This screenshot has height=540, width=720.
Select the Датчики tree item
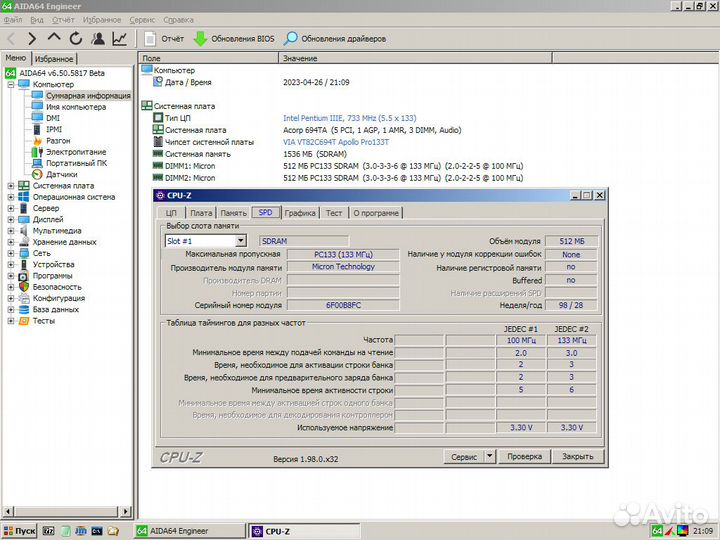click(62, 174)
